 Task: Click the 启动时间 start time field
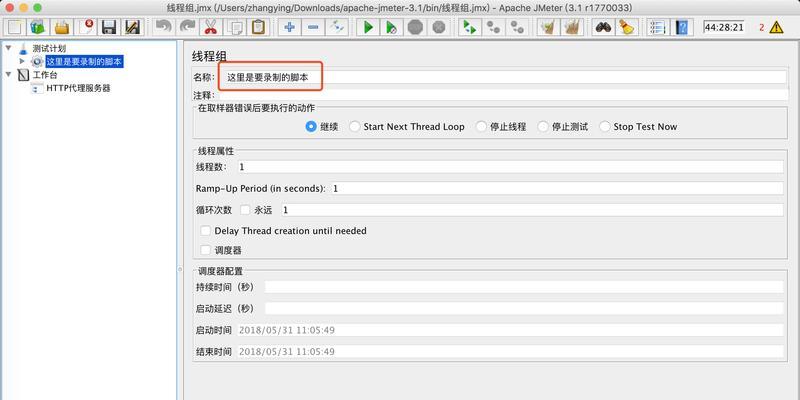pos(510,330)
